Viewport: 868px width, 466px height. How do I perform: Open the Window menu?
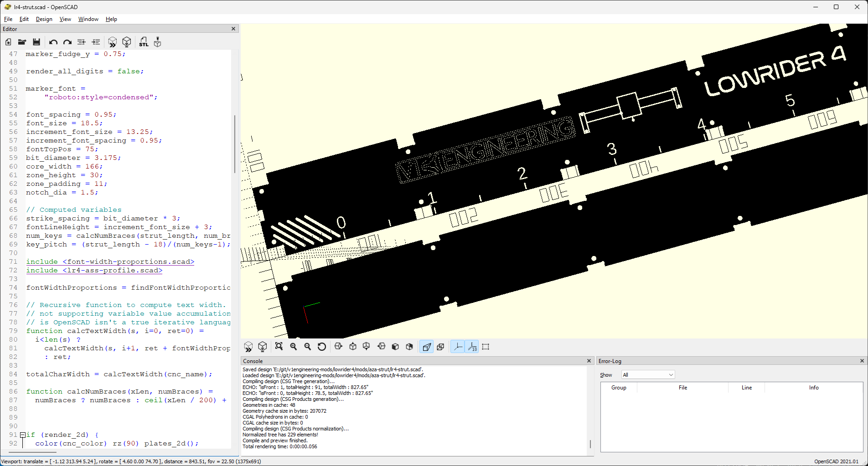[88, 19]
